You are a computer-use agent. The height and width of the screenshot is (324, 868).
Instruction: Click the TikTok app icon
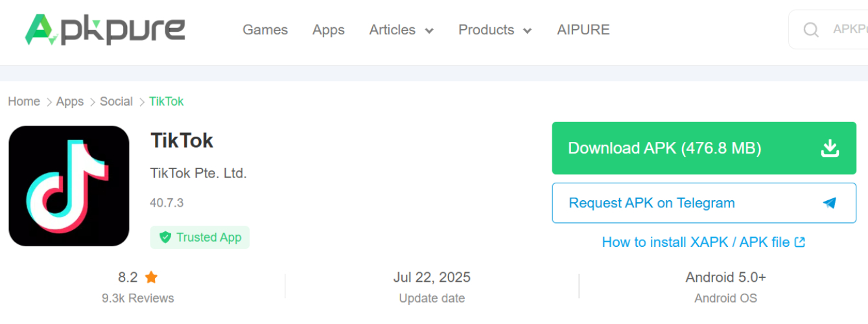(x=69, y=186)
